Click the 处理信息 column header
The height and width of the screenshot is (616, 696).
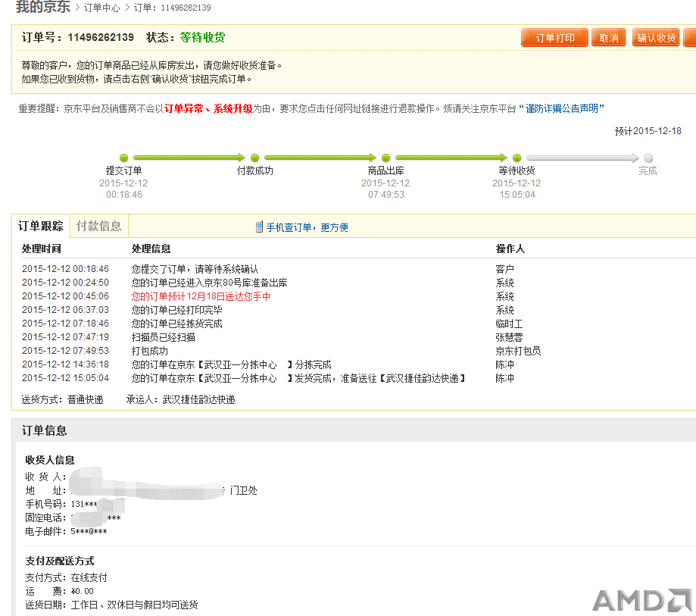[151, 249]
